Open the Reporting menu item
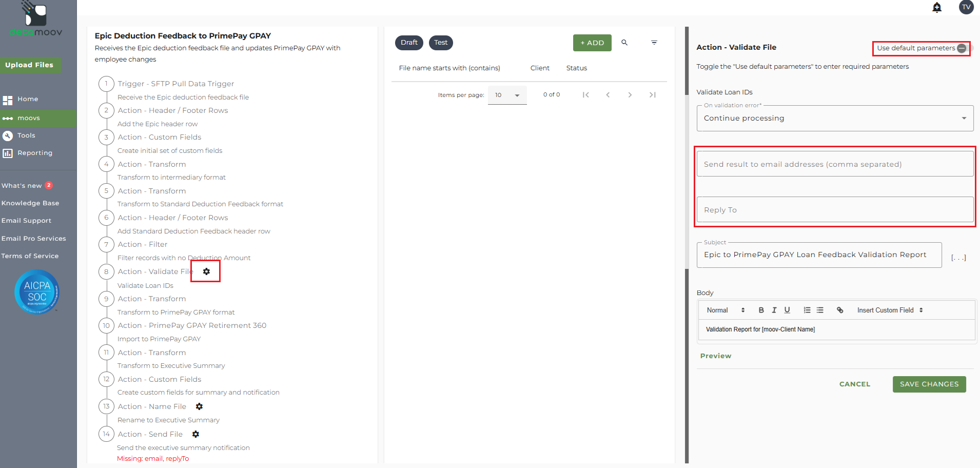The height and width of the screenshot is (468, 980). tap(38, 153)
